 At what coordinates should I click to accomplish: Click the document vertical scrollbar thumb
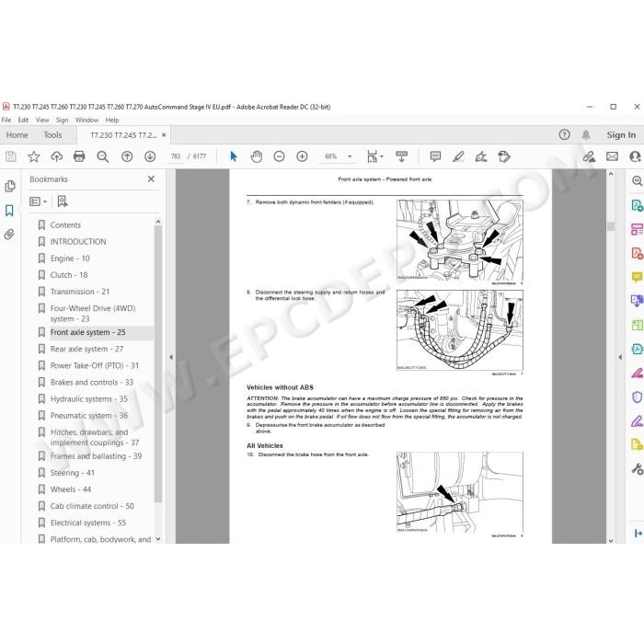click(x=611, y=226)
